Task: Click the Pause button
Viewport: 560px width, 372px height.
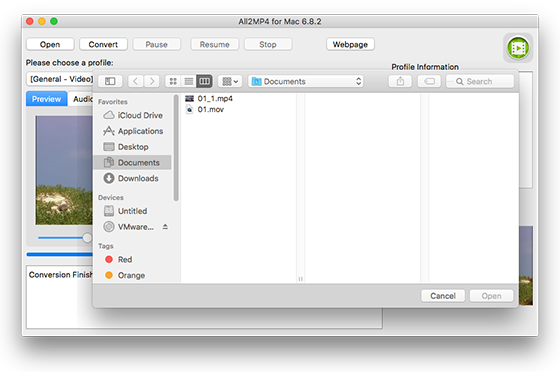Action: (156, 44)
